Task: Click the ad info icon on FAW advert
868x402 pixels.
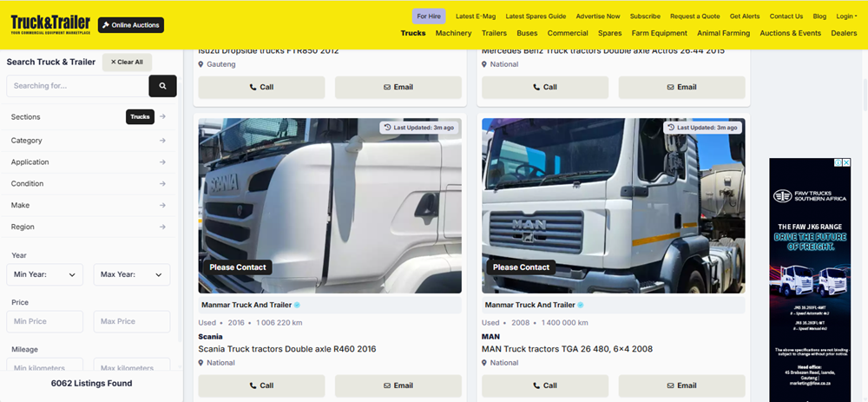Action: [838, 162]
